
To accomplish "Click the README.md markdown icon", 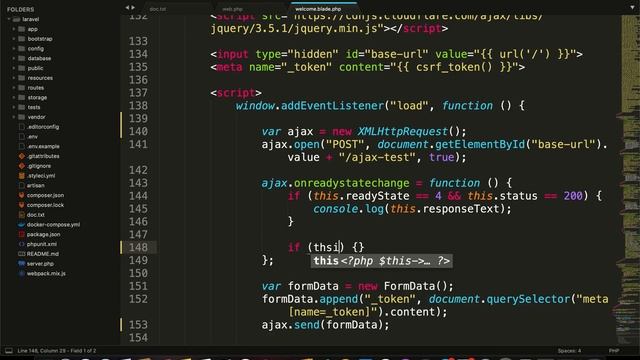I will [x=22, y=254].
